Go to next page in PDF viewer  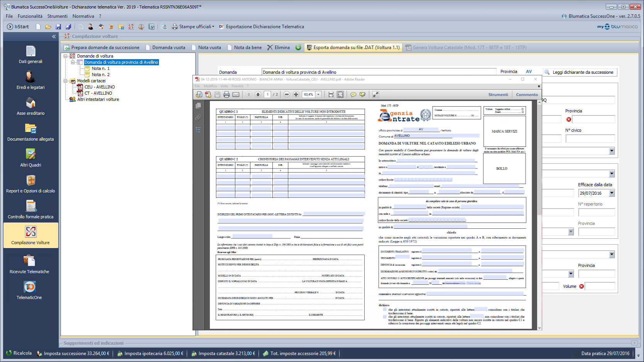258,95
